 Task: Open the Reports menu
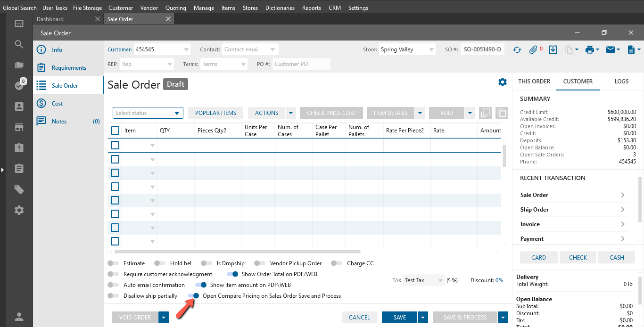[311, 8]
